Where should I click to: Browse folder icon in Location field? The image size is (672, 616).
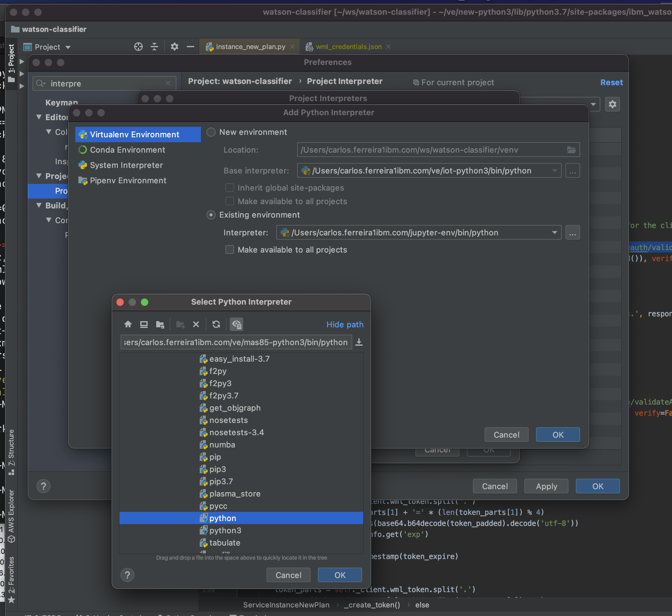[571, 150]
